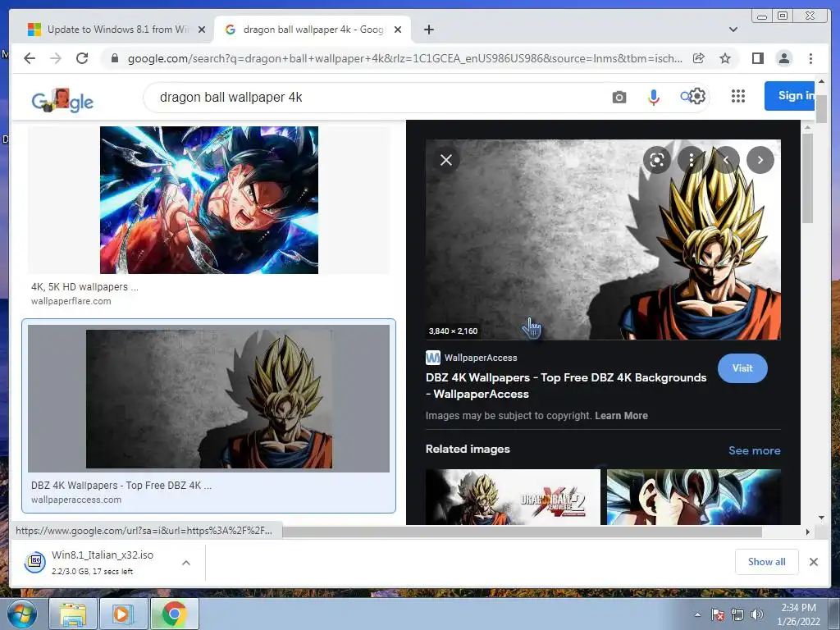Screen dimensions: 840x630
Task: Open Action Center flag in tray
Action: tap(718, 614)
